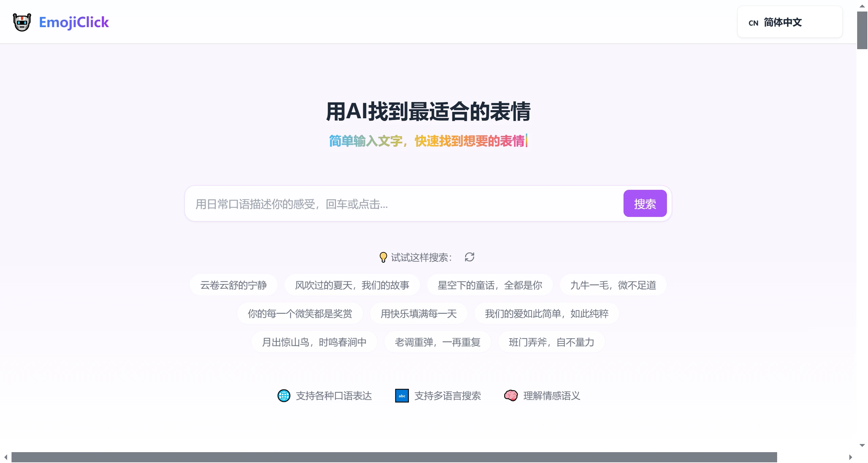
Task: Choose the 用快乐填满每一天 chip
Action: (419, 313)
